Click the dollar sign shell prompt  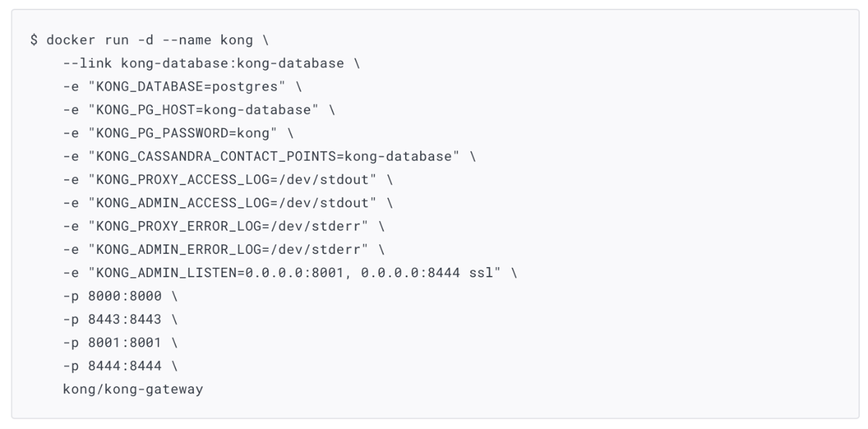pyautogui.click(x=33, y=40)
